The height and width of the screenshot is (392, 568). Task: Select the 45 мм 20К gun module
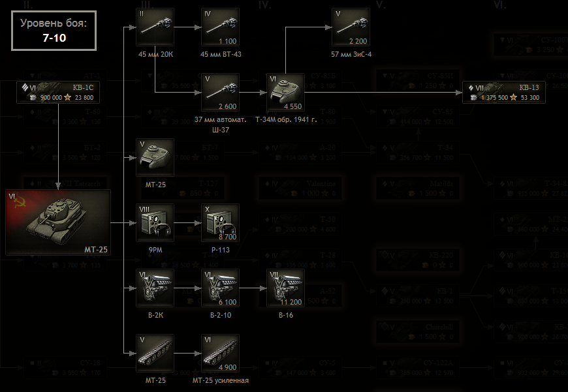tap(155, 27)
